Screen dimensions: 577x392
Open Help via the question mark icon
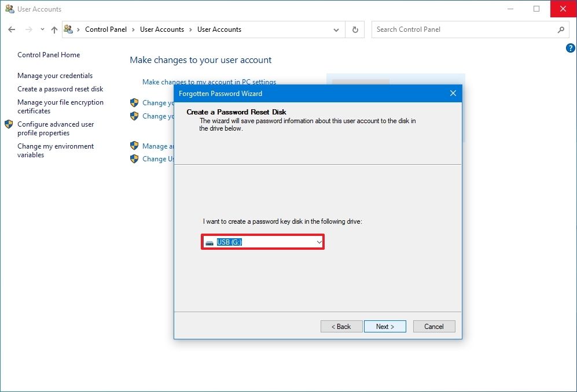tap(570, 49)
